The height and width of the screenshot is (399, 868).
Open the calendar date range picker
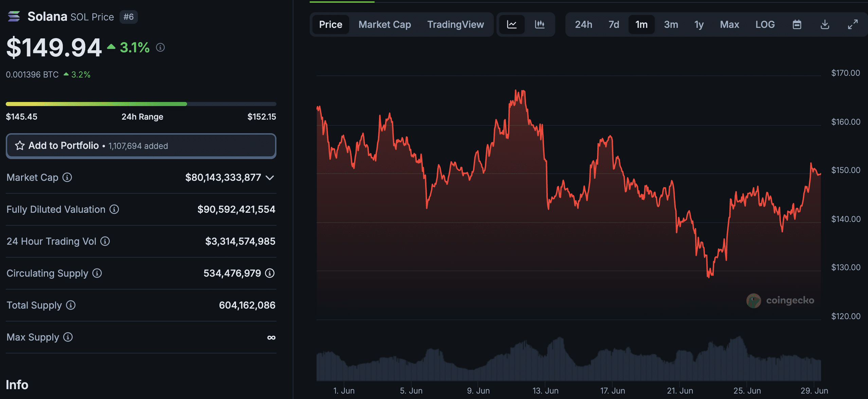coord(797,24)
